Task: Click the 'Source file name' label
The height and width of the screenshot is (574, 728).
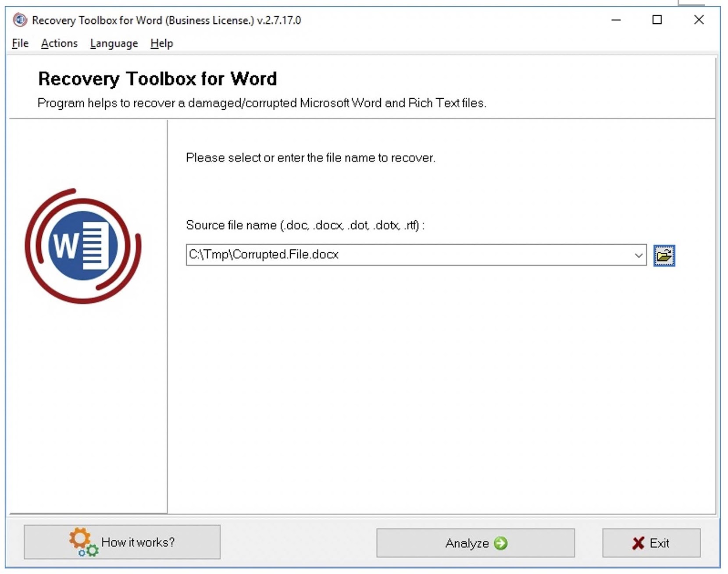Action: coord(305,225)
